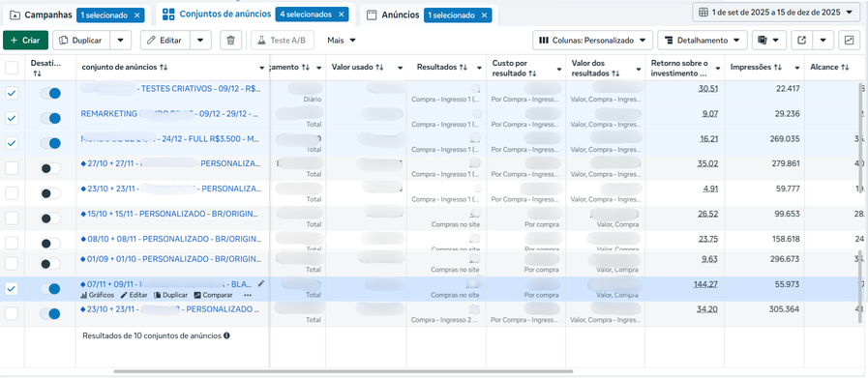The height and width of the screenshot is (378, 868).
Task: Click impressions value 305.364
Action: (x=785, y=309)
